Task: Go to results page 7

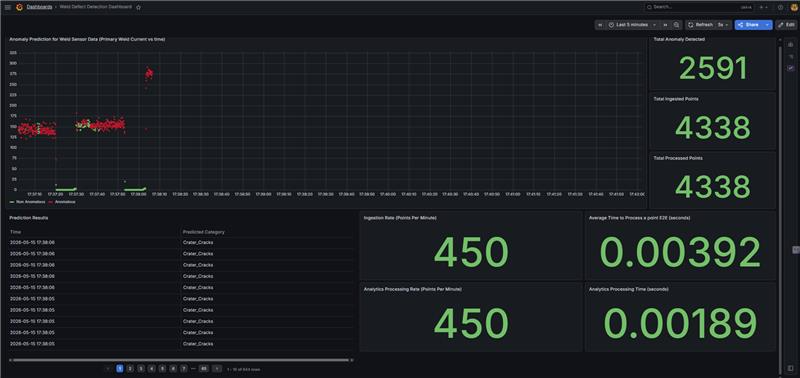Action: 184,368
